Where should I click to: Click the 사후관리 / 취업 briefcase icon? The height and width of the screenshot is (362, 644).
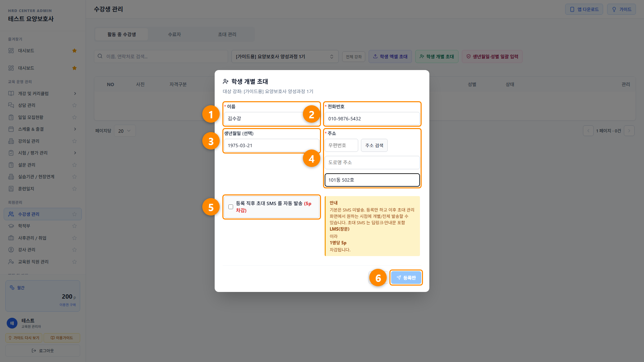click(11, 238)
